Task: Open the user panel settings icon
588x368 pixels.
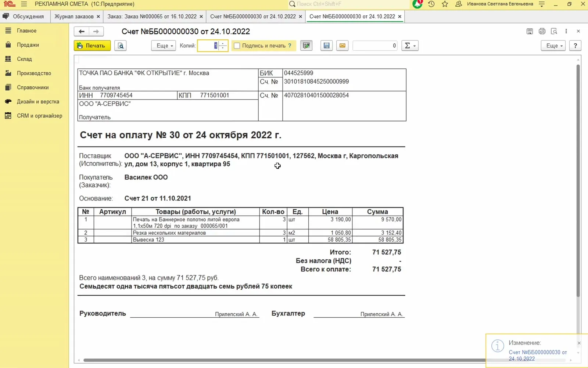Action: tap(542, 4)
